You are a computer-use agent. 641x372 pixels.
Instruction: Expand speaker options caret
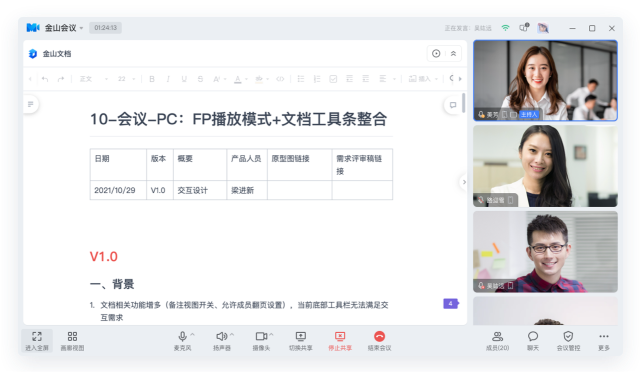click(232, 334)
